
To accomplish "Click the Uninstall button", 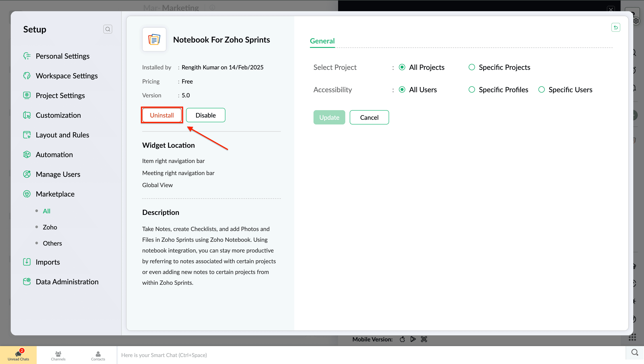I will tap(162, 115).
